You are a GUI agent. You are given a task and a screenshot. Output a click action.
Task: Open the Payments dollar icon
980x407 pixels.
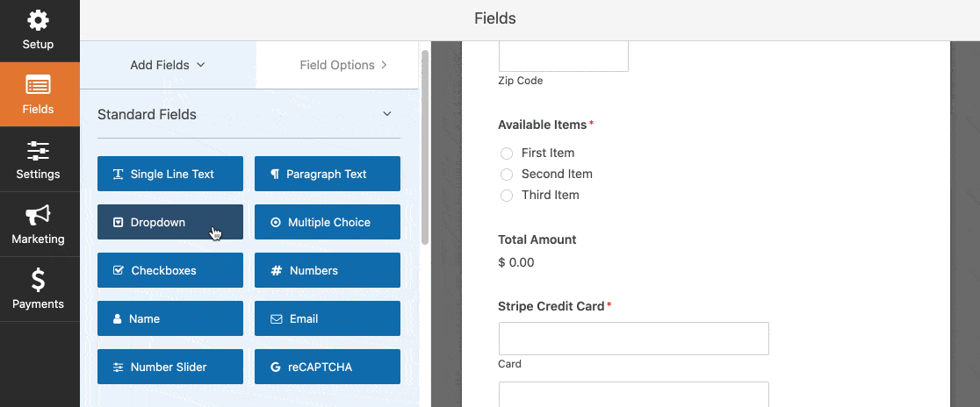click(38, 281)
